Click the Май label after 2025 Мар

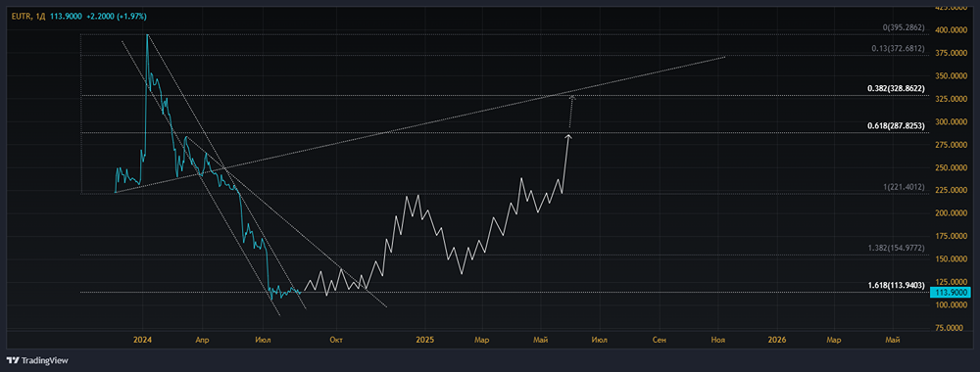(x=541, y=340)
